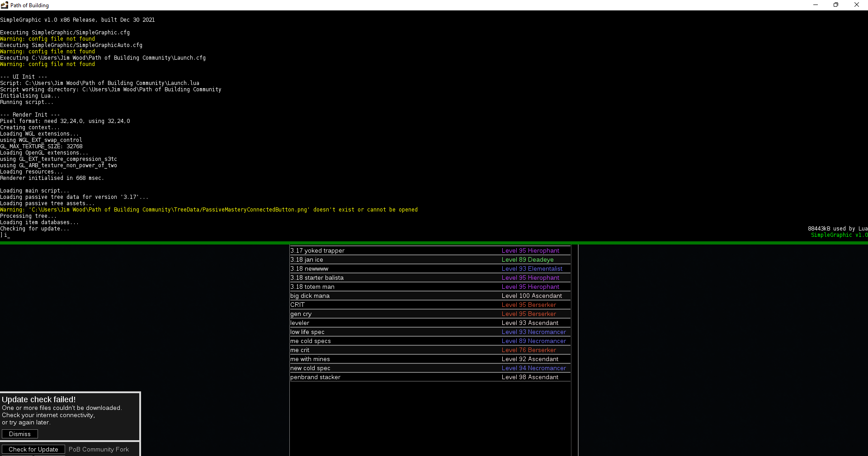Restore down the Path of Building window
The width and height of the screenshot is (868, 456).
coord(836,5)
